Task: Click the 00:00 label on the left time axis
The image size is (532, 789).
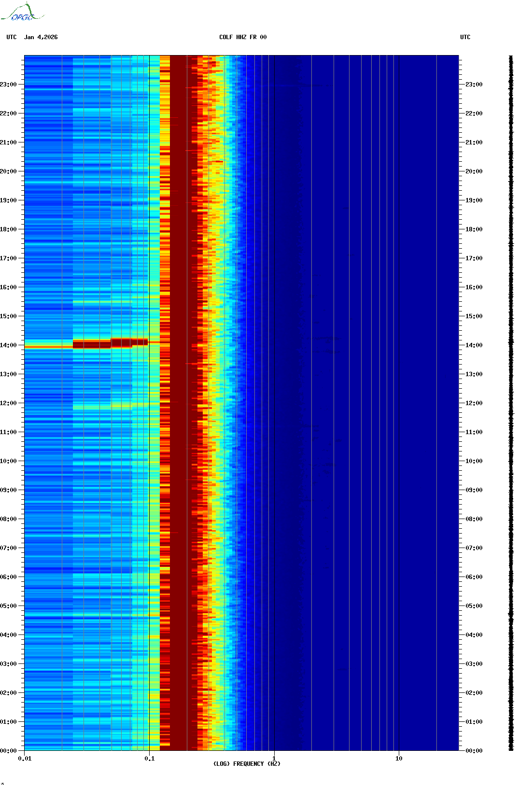Action: [8, 751]
